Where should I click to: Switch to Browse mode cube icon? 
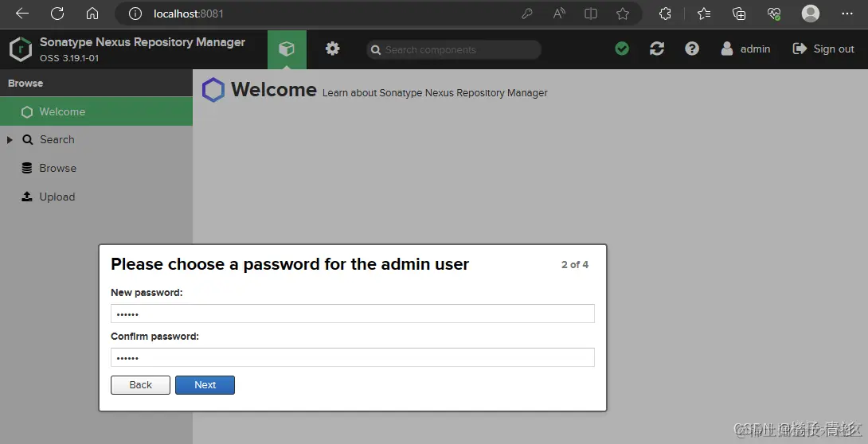(x=287, y=49)
